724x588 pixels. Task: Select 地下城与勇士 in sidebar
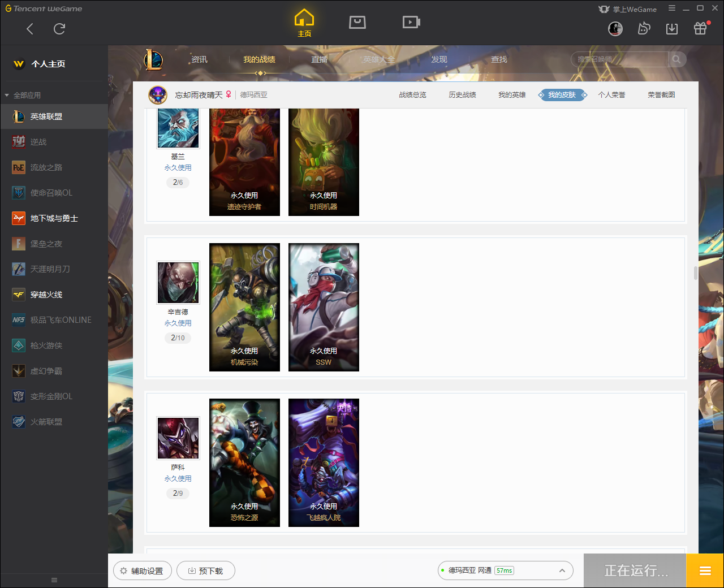[x=54, y=218]
